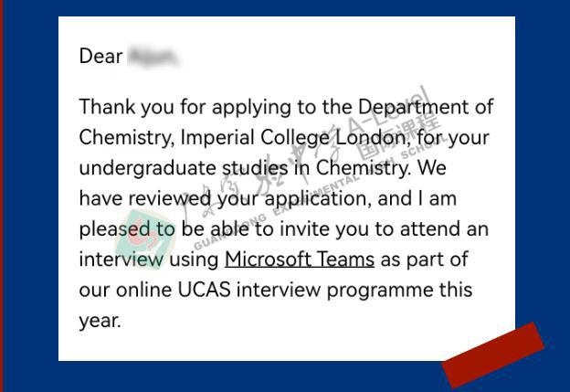Click the word "programme" near the bottom

[x=379, y=291]
